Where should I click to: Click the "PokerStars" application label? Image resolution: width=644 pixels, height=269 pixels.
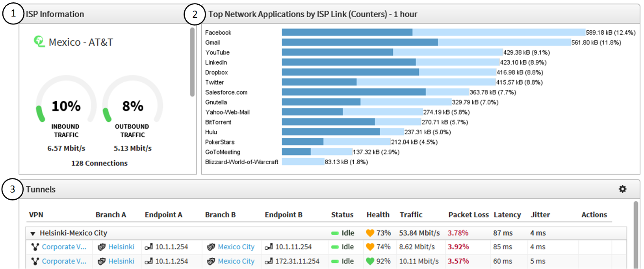[x=220, y=142]
